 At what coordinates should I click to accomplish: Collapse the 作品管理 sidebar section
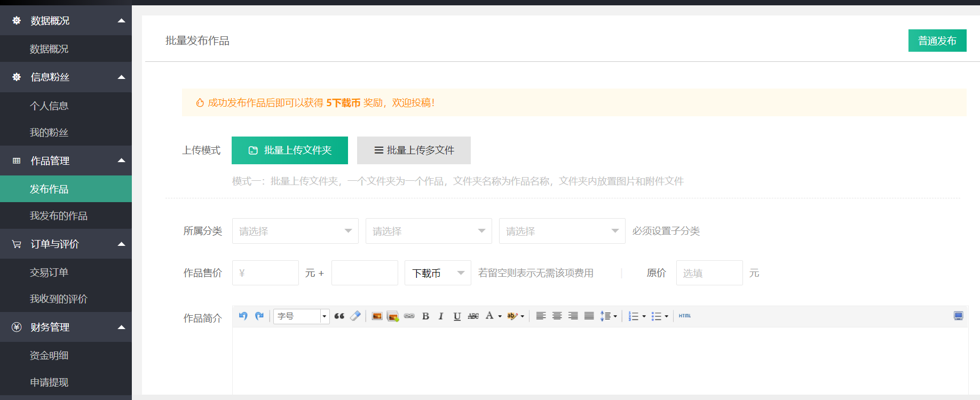tap(121, 161)
